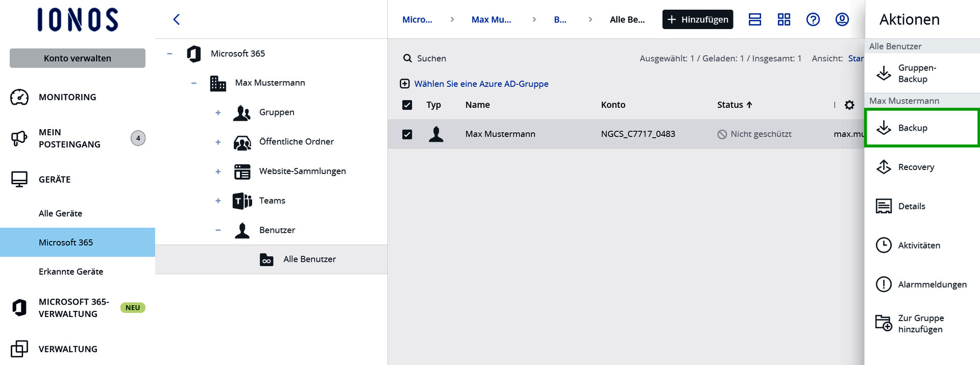Click the Mein Posteingang megaphone icon
980x365 pixels.
pyautogui.click(x=19, y=138)
